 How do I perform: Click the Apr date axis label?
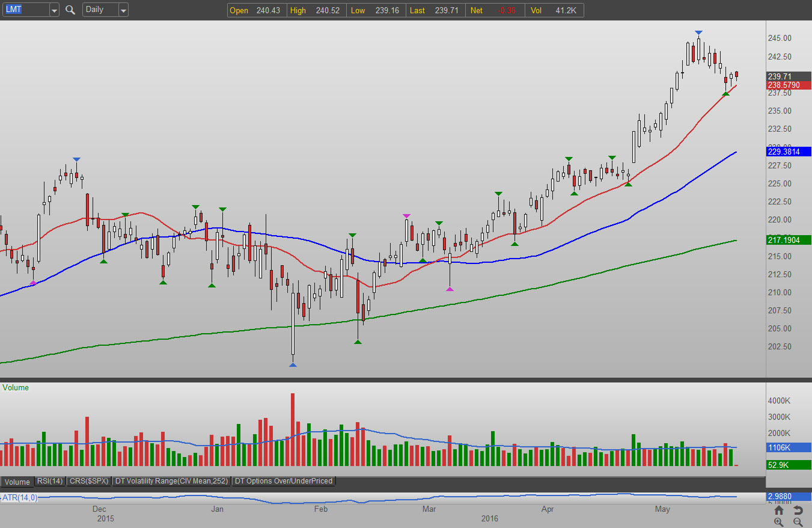pos(548,509)
